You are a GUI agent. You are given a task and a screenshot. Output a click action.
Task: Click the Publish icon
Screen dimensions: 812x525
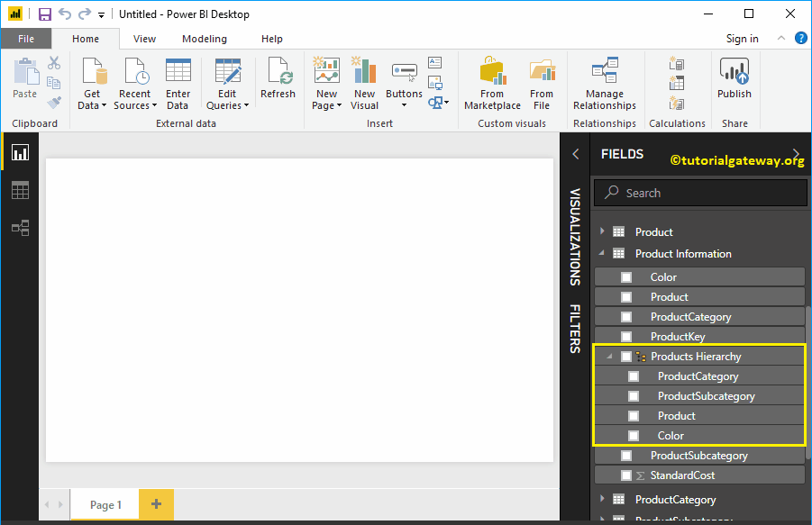tap(734, 72)
